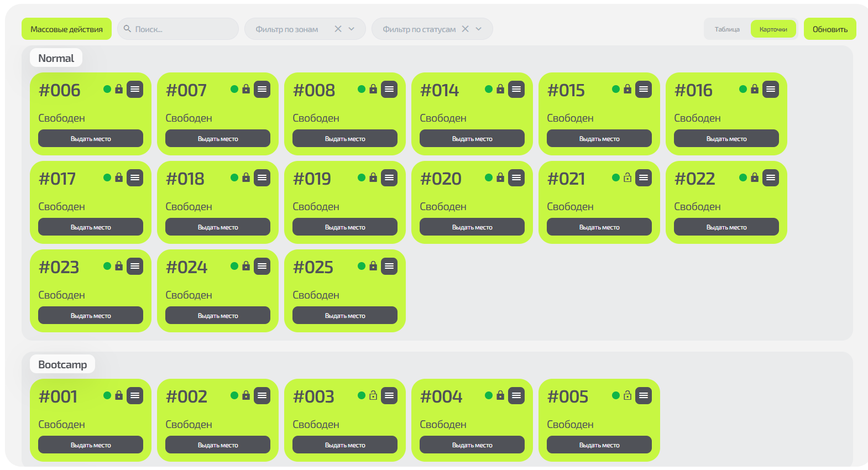Click the menu icon on card #020

[516, 177]
